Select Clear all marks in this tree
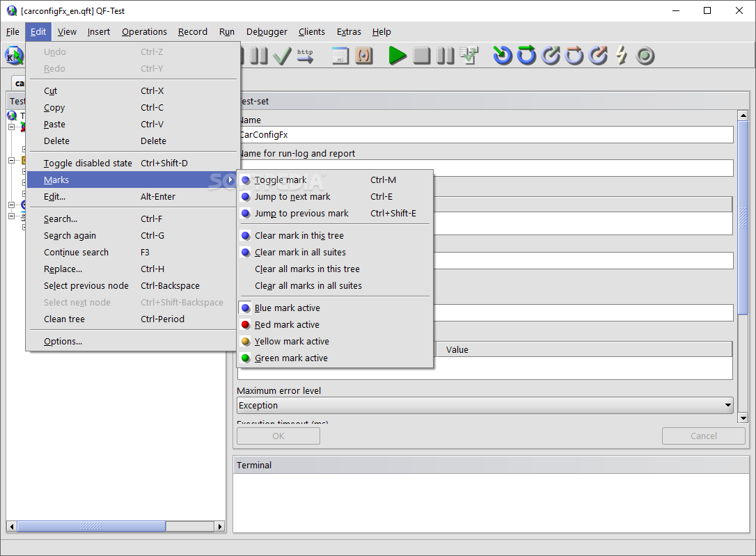Image resolution: width=756 pixels, height=556 pixels. (x=335, y=269)
